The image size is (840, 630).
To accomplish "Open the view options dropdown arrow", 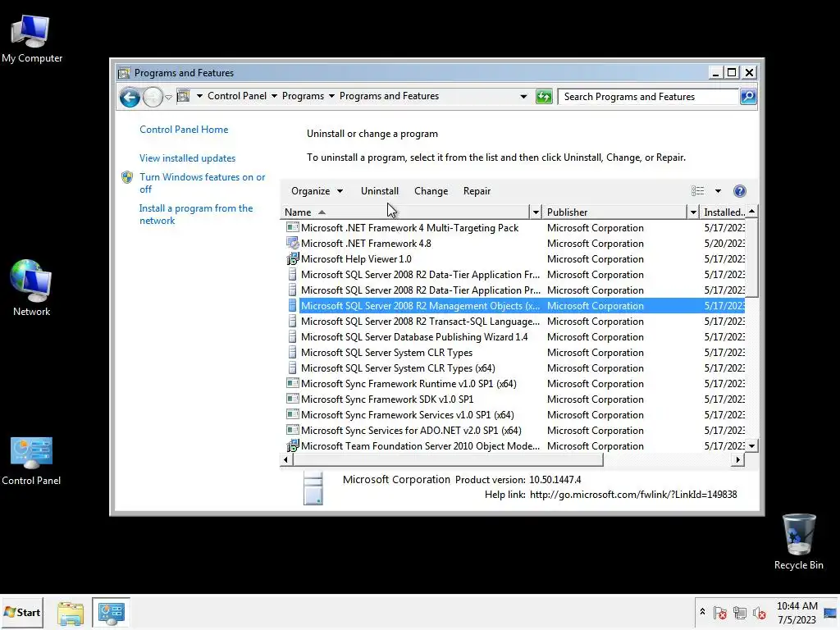I will coord(718,191).
